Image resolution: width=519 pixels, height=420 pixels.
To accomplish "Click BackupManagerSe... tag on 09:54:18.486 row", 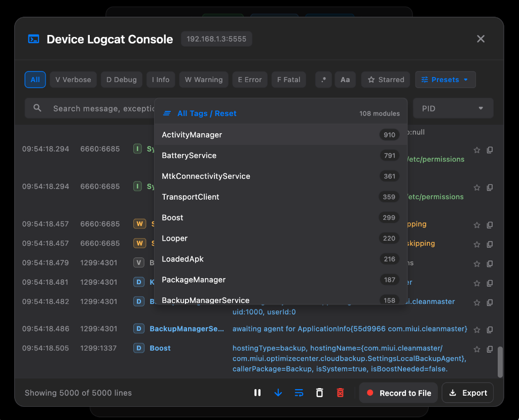I will click(187, 329).
